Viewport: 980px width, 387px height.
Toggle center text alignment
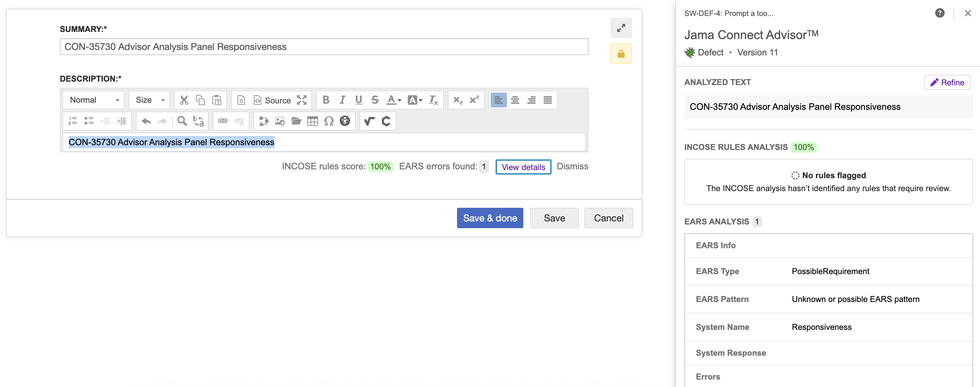click(515, 100)
